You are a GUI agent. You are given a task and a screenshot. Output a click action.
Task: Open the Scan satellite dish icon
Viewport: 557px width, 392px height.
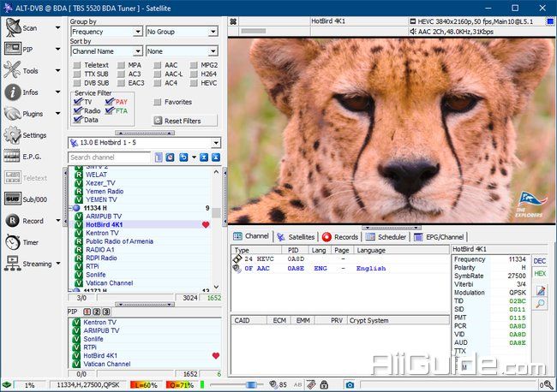(13, 27)
